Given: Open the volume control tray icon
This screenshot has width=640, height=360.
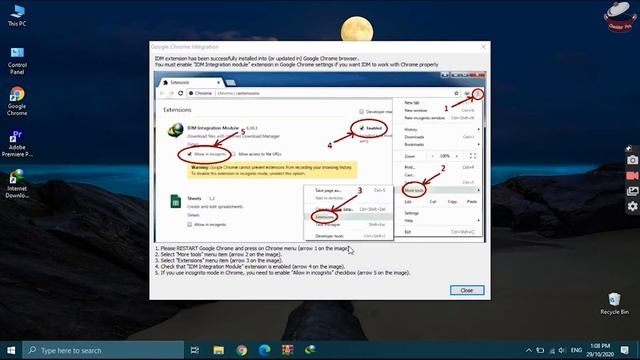Looking at the screenshot, I should [562, 351].
